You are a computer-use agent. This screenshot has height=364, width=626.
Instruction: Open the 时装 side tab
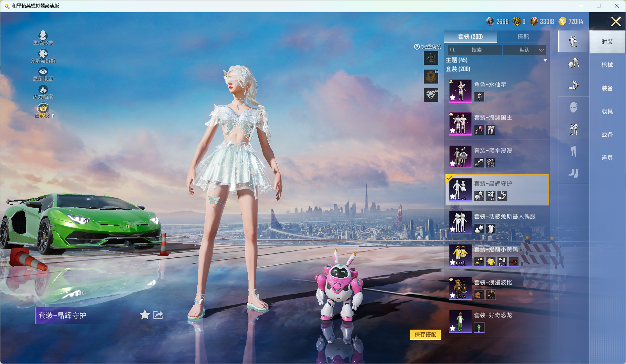pos(607,42)
